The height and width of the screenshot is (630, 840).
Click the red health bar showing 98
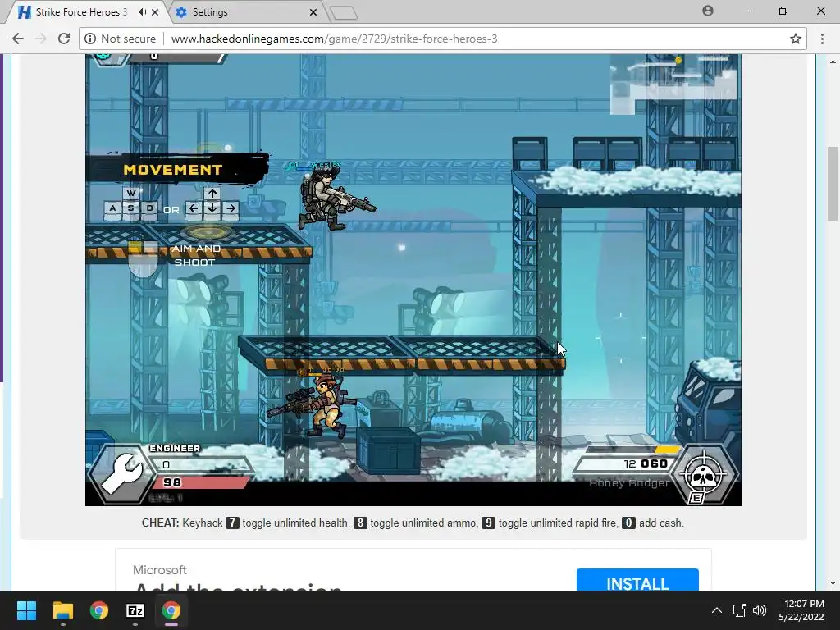click(x=201, y=482)
